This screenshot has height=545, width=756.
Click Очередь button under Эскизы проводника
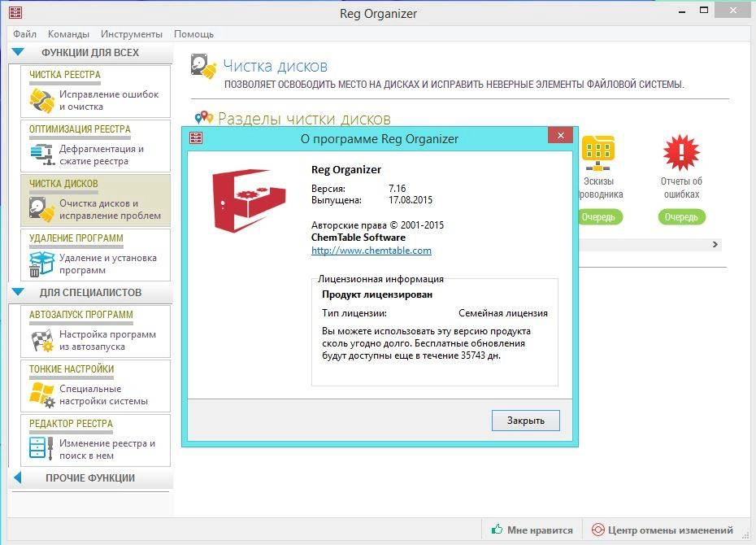601,217
